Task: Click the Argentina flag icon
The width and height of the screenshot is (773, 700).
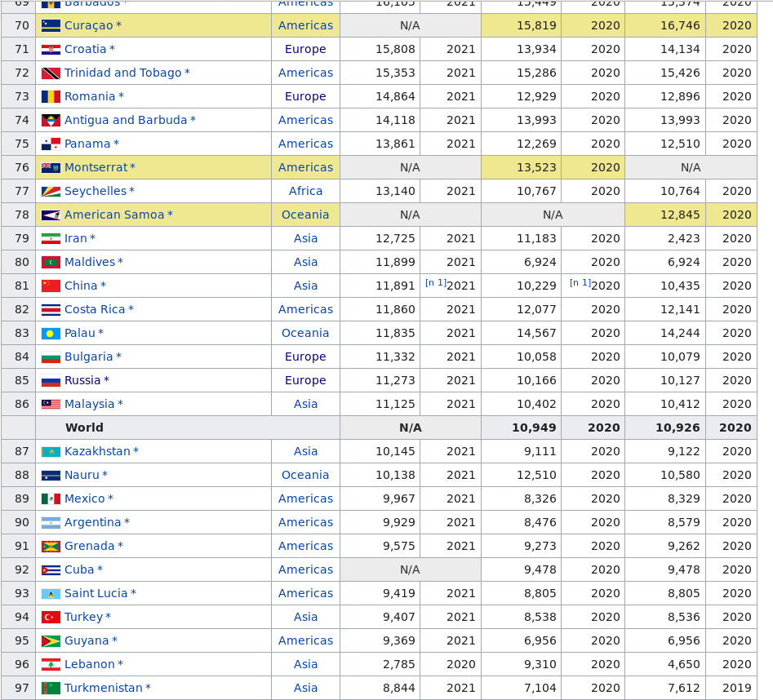Action: (51, 522)
